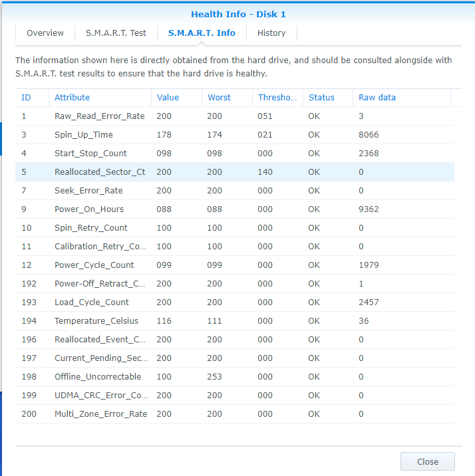Click worst value 253
Image resolution: width=475 pixels, height=476 pixels.
click(214, 377)
